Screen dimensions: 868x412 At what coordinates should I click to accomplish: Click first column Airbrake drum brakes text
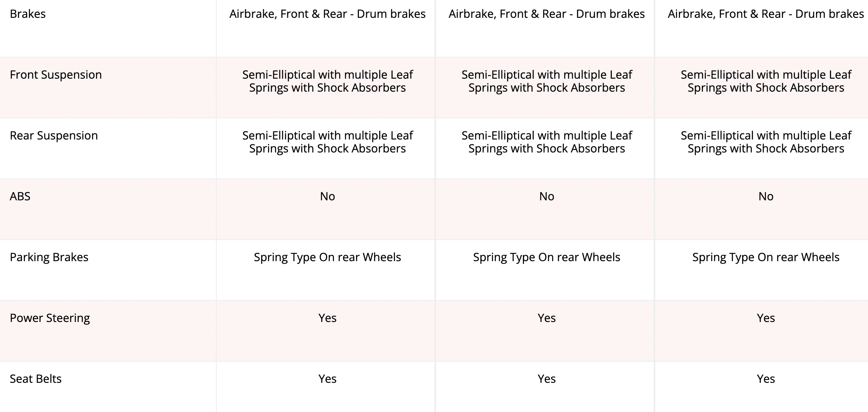tap(327, 14)
